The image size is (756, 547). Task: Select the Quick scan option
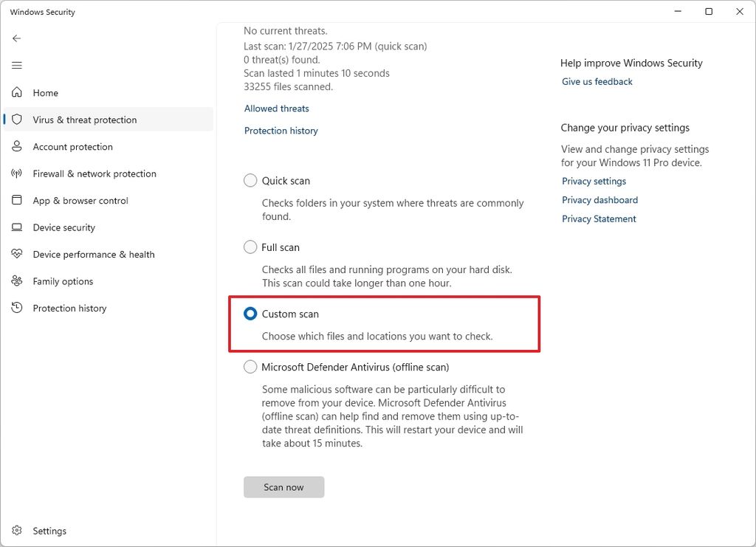[x=250, y=180]
